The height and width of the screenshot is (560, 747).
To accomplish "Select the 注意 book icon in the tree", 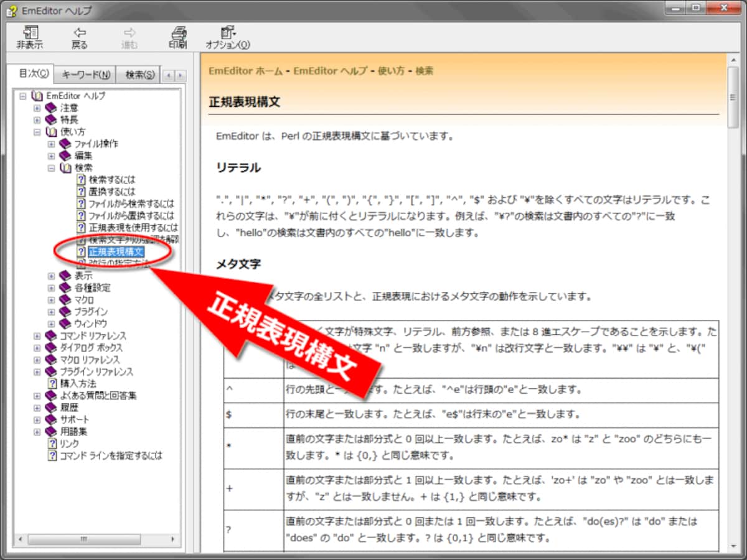I will coord(51,108).
